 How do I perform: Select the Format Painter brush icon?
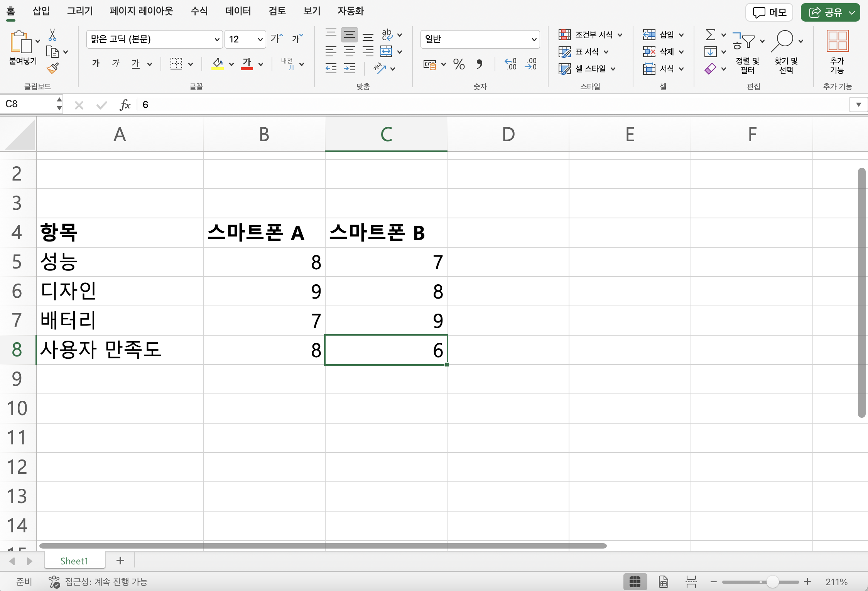click(x=52, y=68)
